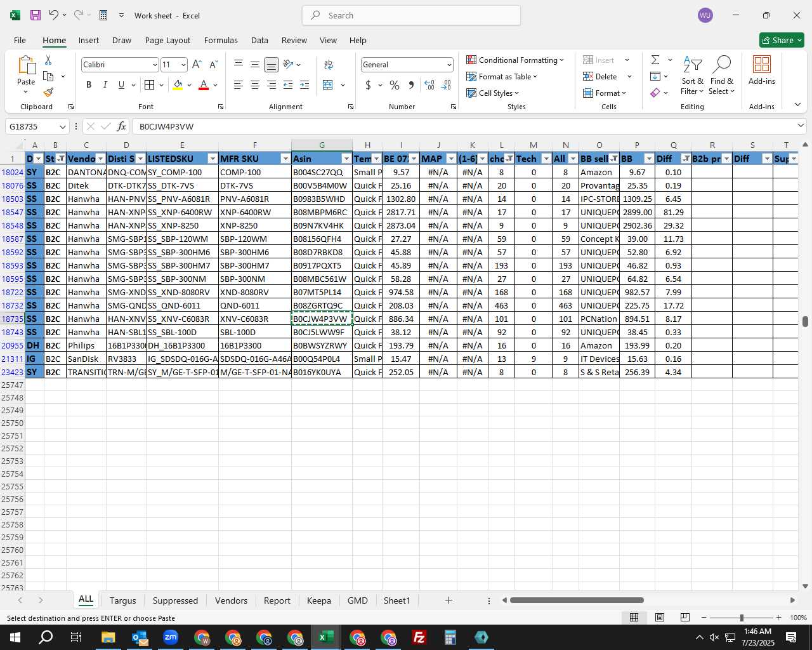Open File Explorer from the taskbar
Viewport: 812px width, 650px height.
tap(108, 637)
